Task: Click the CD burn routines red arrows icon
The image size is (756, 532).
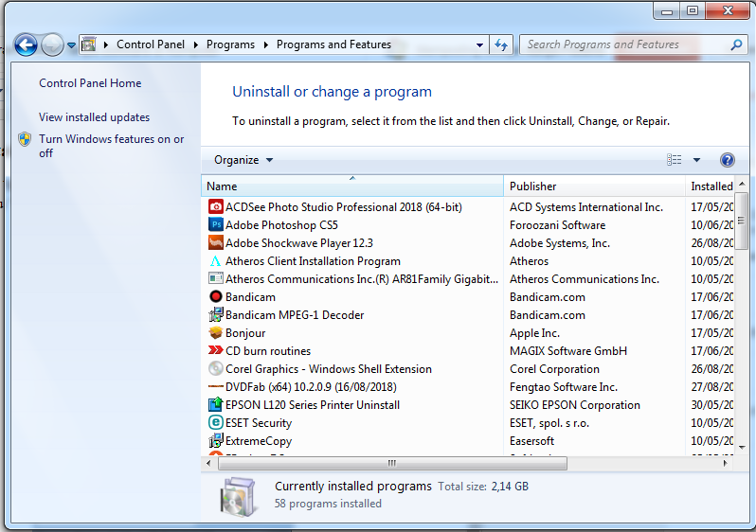Action: coord(215,351)
